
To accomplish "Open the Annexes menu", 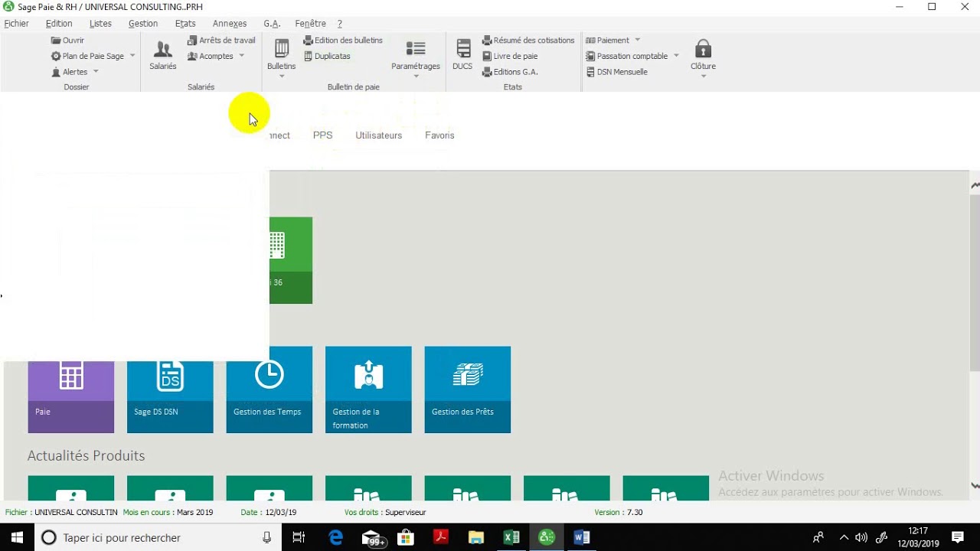I will [230, 24].
